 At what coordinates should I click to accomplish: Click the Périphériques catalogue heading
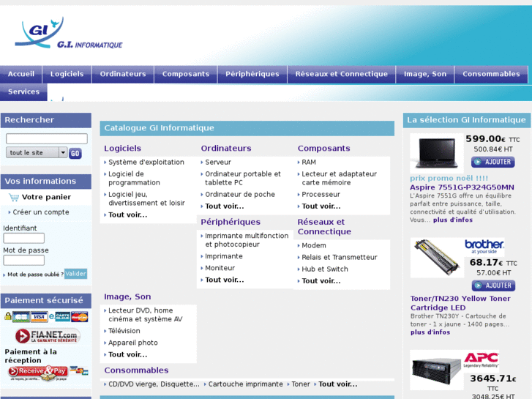coord(231,222)
